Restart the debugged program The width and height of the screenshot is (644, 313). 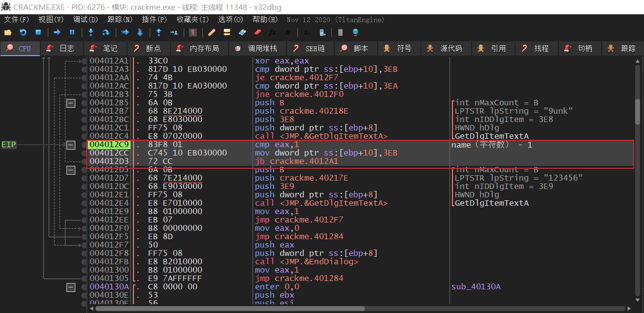pyautogui.click(x=23, y=32)
